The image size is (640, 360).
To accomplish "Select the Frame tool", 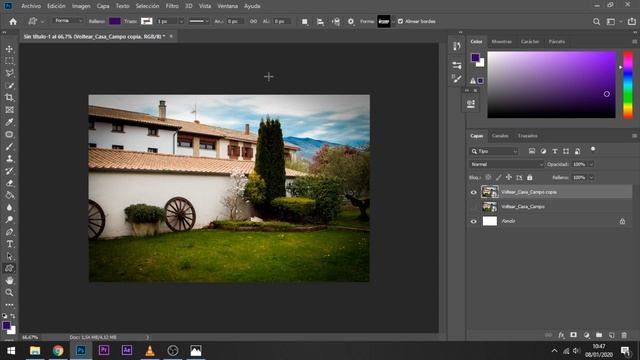I will click(9, 110).
